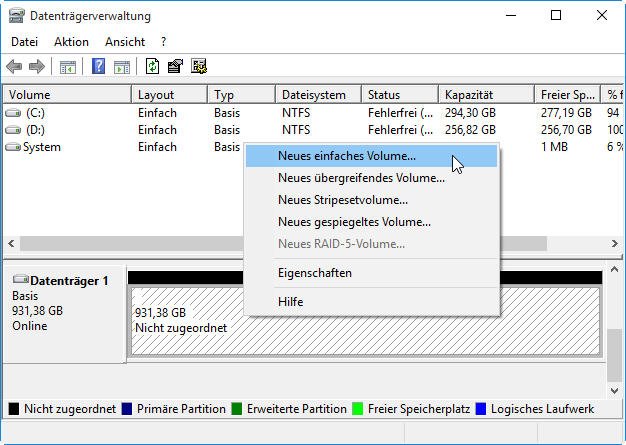
Task: Sort by Dateisystem column header
Action: pyautogui.click(x=319, y=95)
